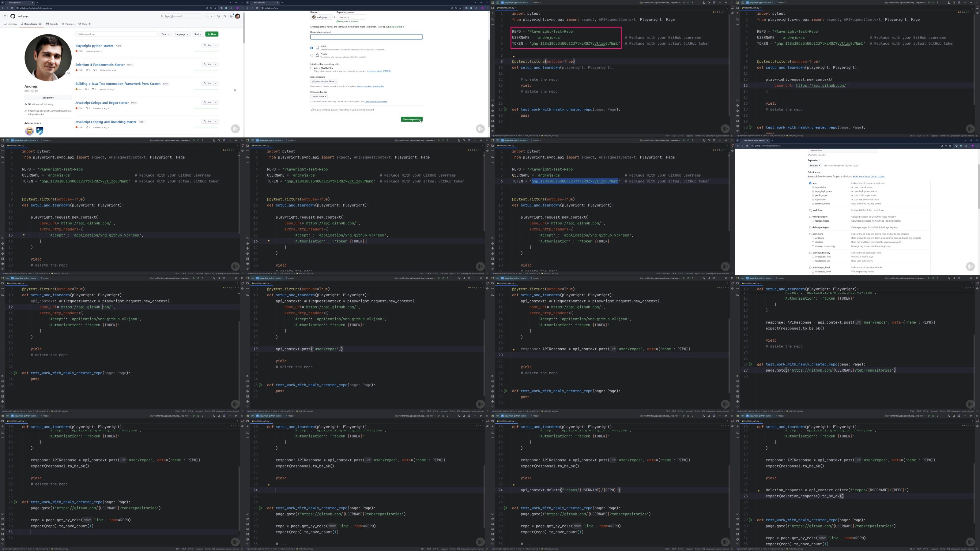Click Chrome profile icon in New Personal Access Token window
Screen dimensions: 980x551
[x=972, y=146]
